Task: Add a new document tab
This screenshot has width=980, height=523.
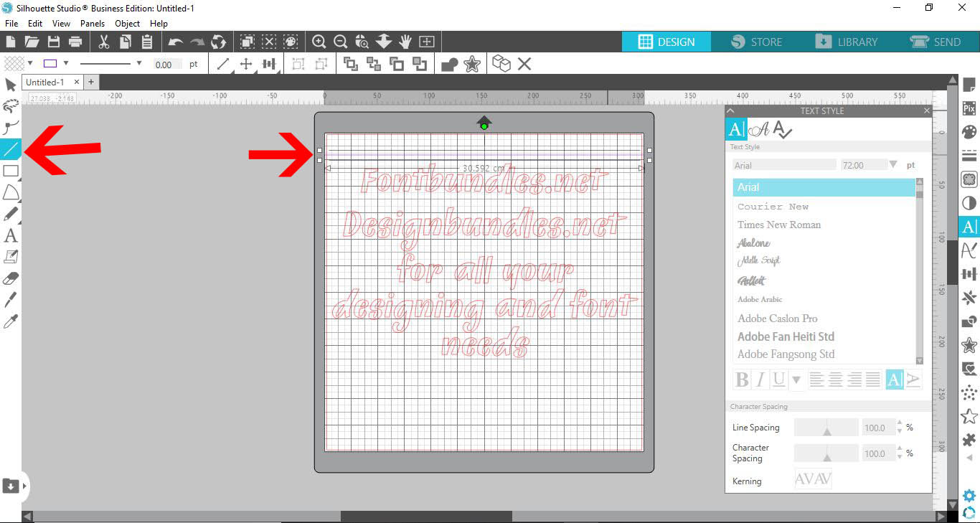Action: pos(91,82)
